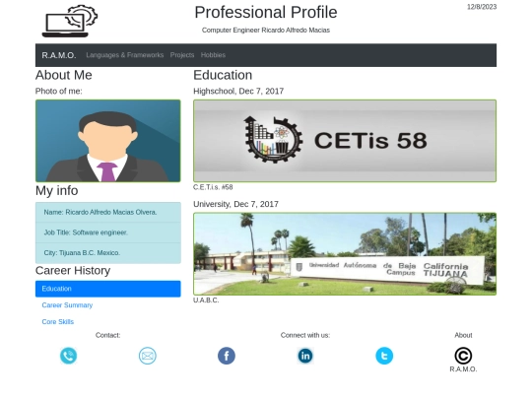This screenshot has width=532, height=399.
Task: Click the About footer label
Action: (463, 335)
